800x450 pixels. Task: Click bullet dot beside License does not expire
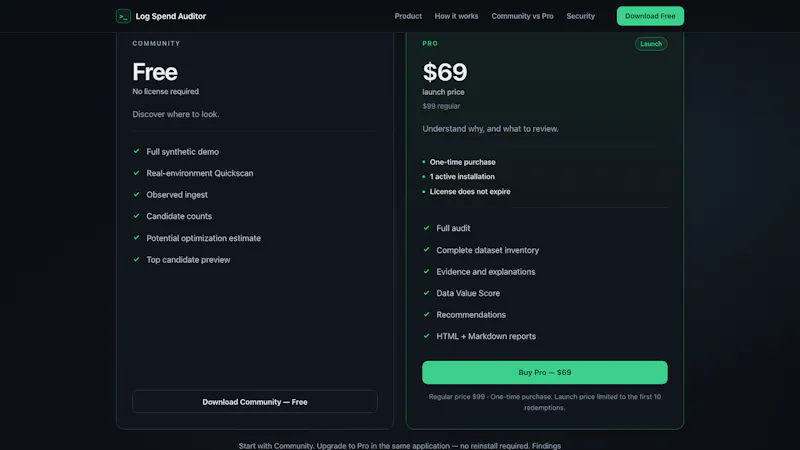(x=423, y=191)
